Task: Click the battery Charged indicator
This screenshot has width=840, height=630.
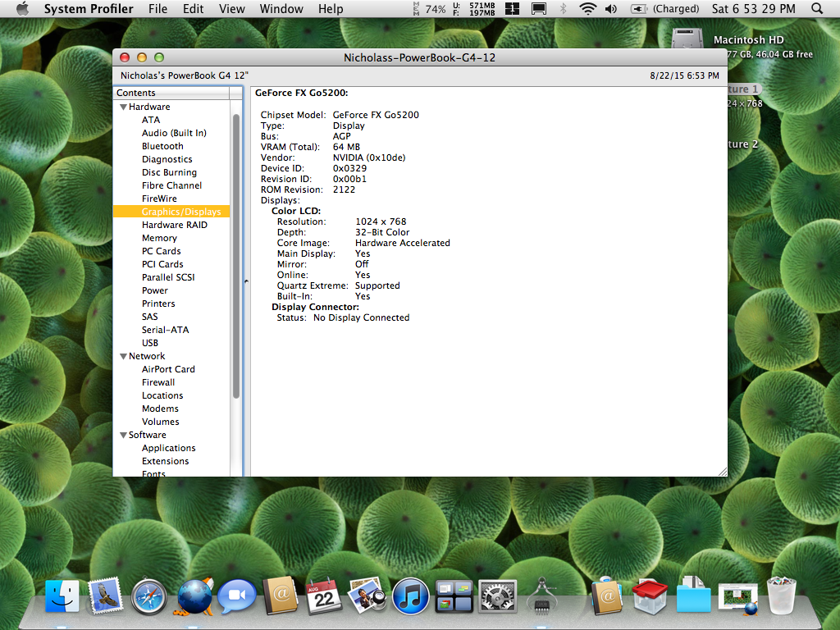Action: click(x=664, y=8)
